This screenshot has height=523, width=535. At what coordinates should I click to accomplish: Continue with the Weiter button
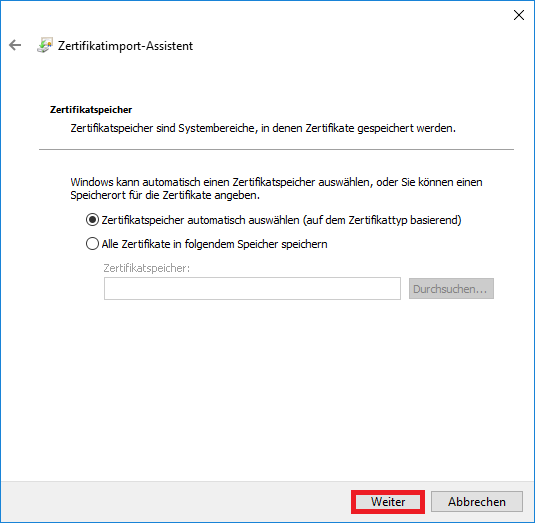tap(388, 502)
